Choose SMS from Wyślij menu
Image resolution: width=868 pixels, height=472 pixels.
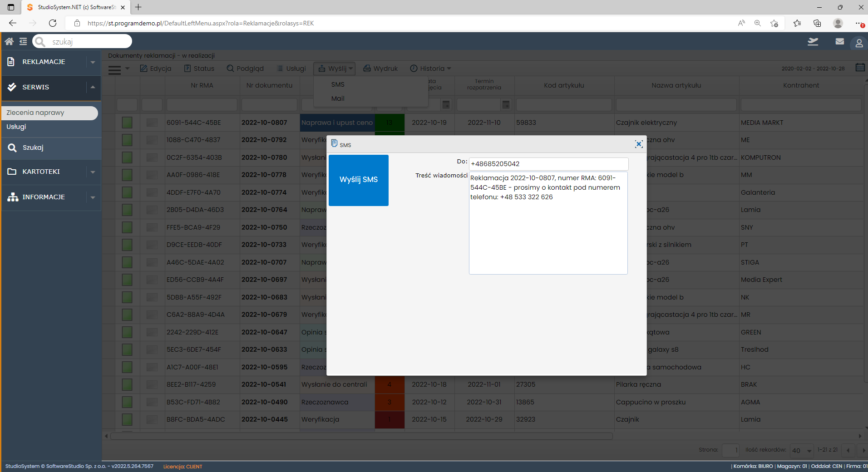click(x=338, y=84)
